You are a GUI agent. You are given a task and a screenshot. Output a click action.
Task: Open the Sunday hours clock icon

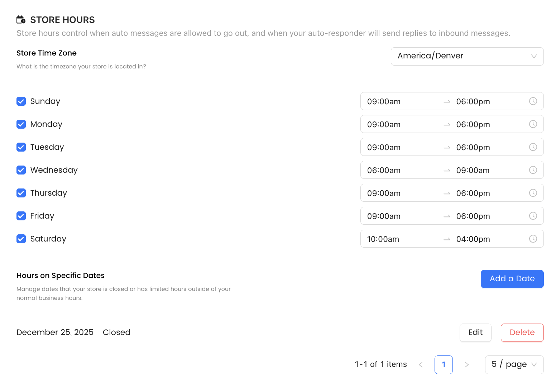[533, 101]
